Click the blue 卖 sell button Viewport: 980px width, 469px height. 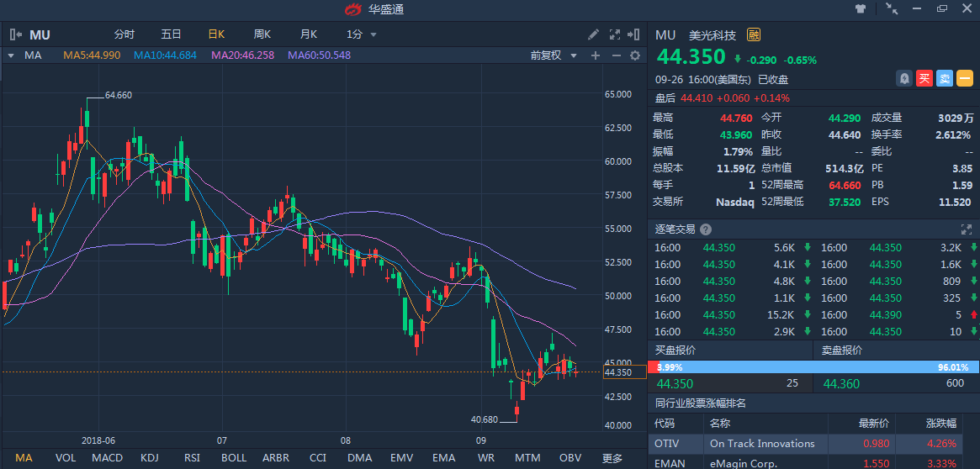pyautogui.click(x=944, y=78)
